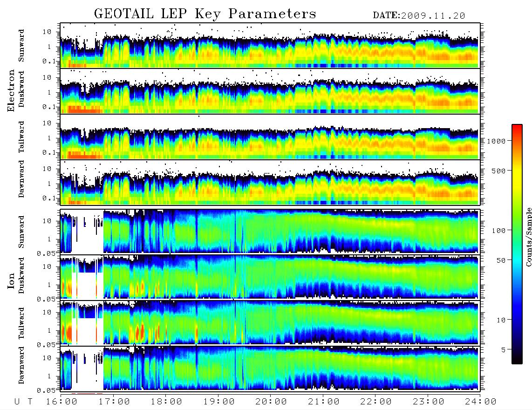532x410 pixels.
Task: Click the 0.05 tick of Ion Sunward panel
Action: (46, 253)
